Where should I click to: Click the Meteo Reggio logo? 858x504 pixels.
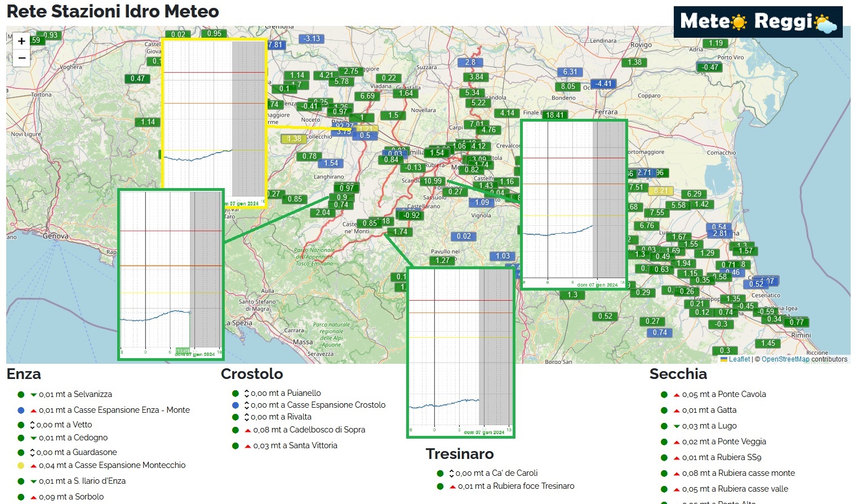click(758, 22)
